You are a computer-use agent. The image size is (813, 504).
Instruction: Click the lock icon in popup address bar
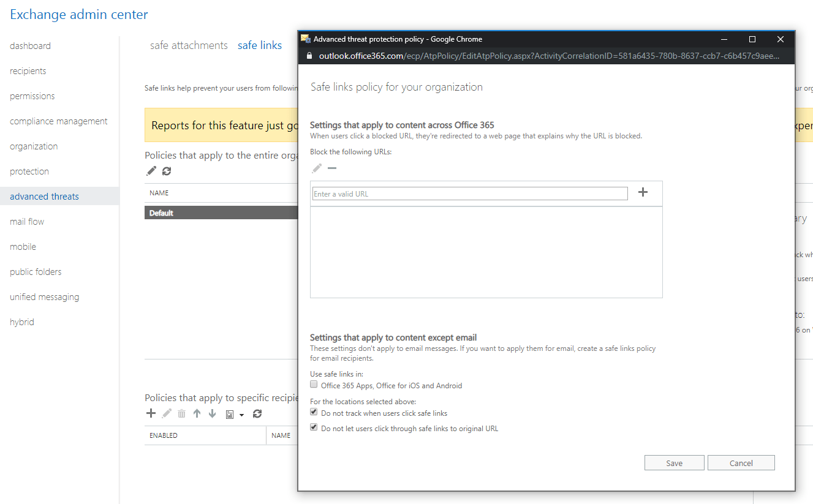(309, 56)
